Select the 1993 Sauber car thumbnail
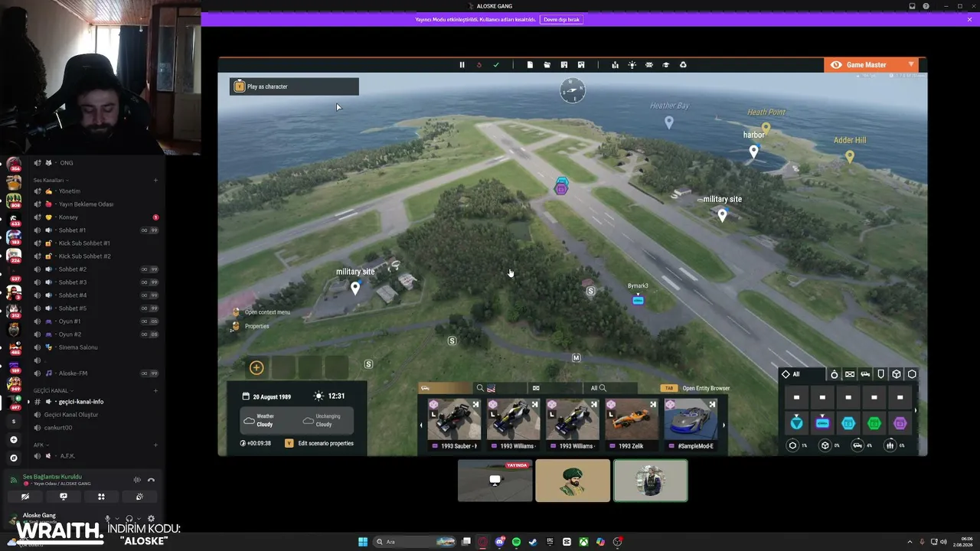Viewport: 980px width, 551px height. (454, 425)
